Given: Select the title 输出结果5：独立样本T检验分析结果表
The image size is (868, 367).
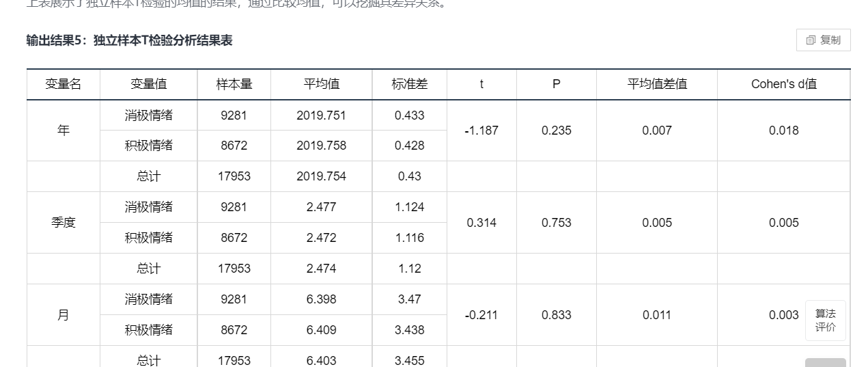Looking at the screenshot, I should [129, 40].
